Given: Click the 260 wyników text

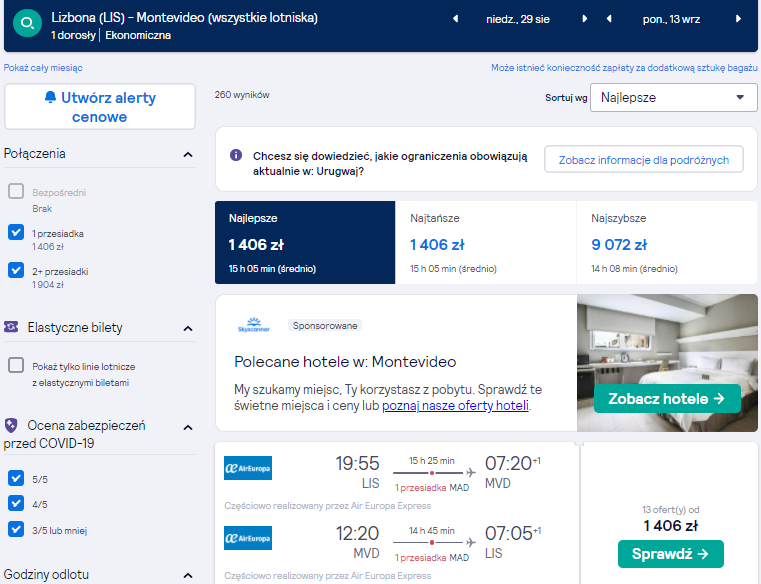Looking at the screenshot, I should pyautogui.click(x=242, y=95).
